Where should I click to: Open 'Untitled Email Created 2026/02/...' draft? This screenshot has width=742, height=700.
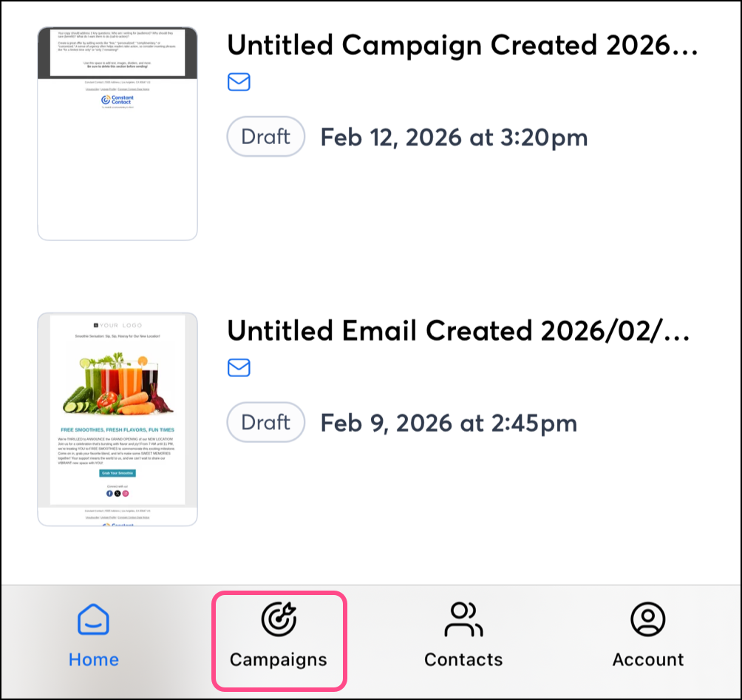(x=458, y=330)
